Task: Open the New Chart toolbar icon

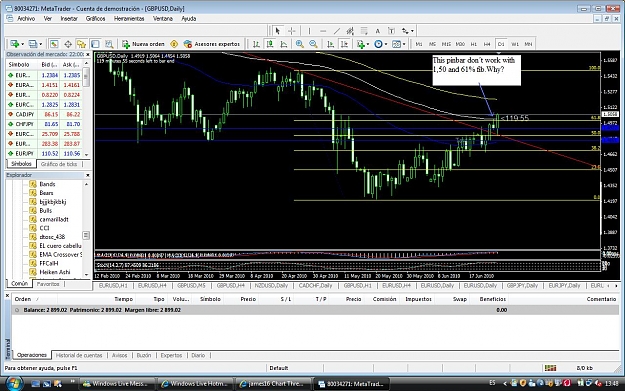Action: [x=15, y=44]
